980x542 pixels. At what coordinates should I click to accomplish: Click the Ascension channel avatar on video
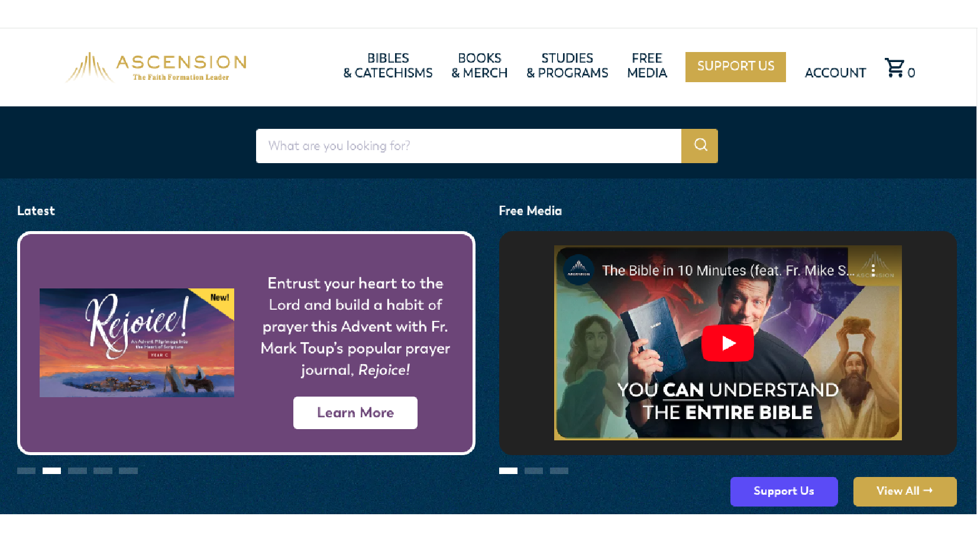[578, 270]
